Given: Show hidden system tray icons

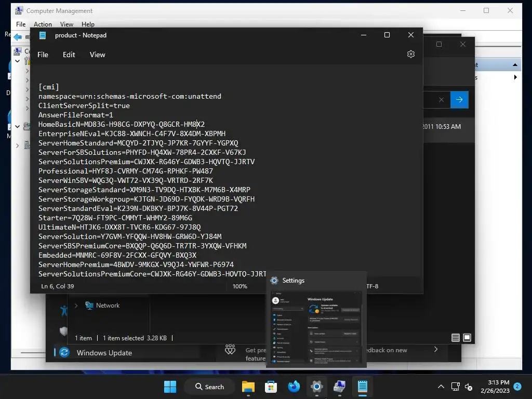Looking at the screenshot, I should point(441,387).
